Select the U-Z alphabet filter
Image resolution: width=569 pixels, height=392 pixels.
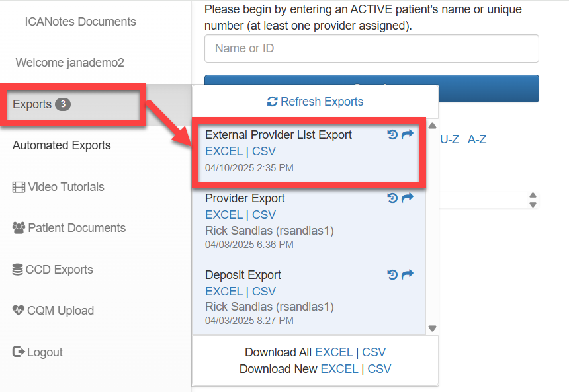click(450, 139)
